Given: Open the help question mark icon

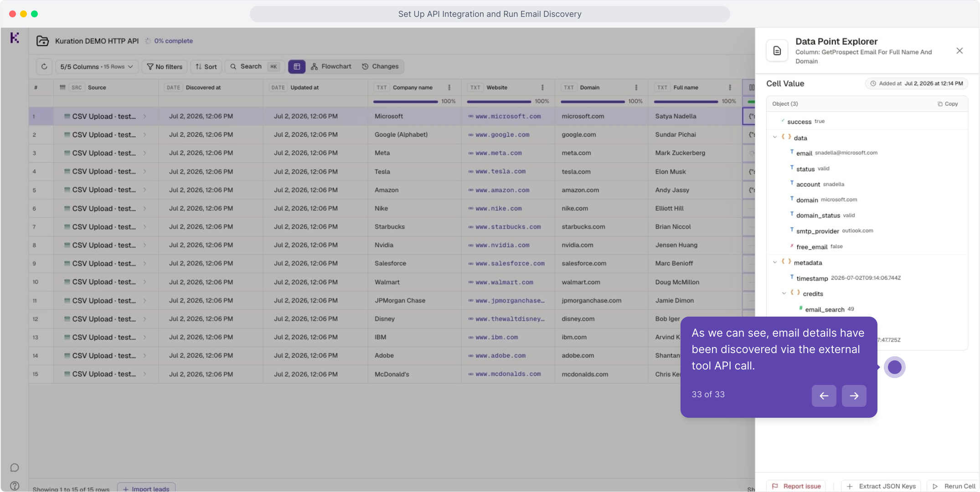Looking at the screenshot, I should pyautogui.click(x=15, y=486).
